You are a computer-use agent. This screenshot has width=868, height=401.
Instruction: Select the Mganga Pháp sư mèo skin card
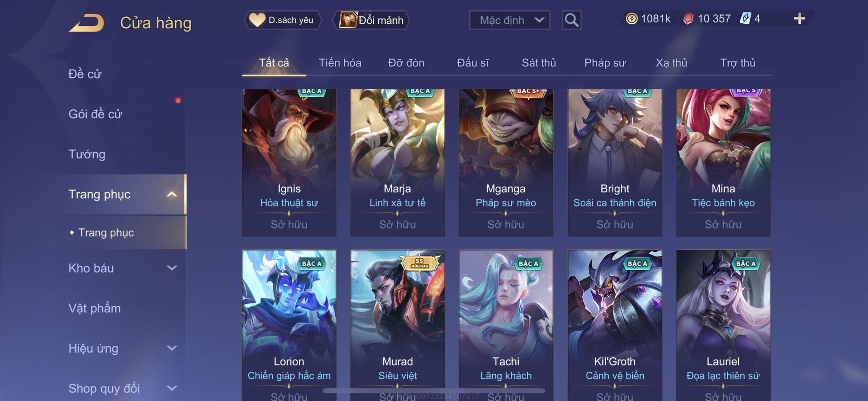pos(506,163)
